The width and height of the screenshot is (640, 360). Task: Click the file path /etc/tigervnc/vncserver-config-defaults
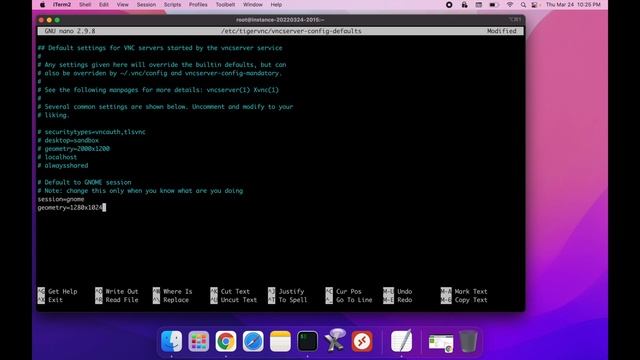(x=291, y=31)
